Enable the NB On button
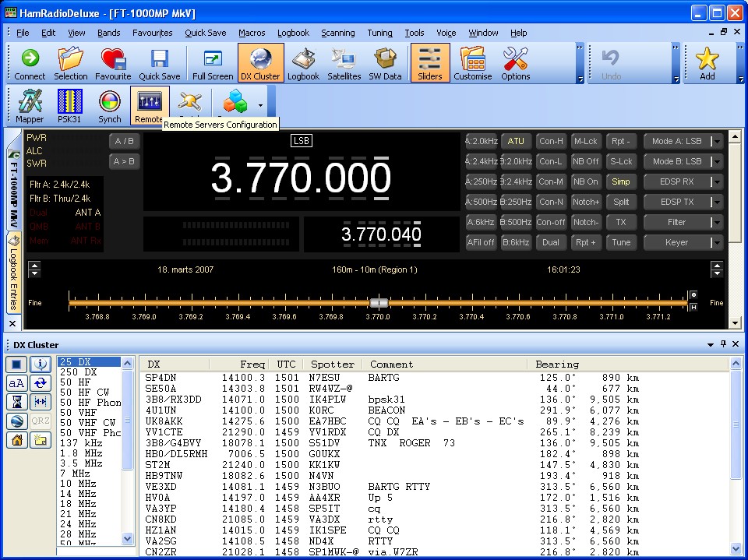This screenshot has width=748, height=560. 586,181
